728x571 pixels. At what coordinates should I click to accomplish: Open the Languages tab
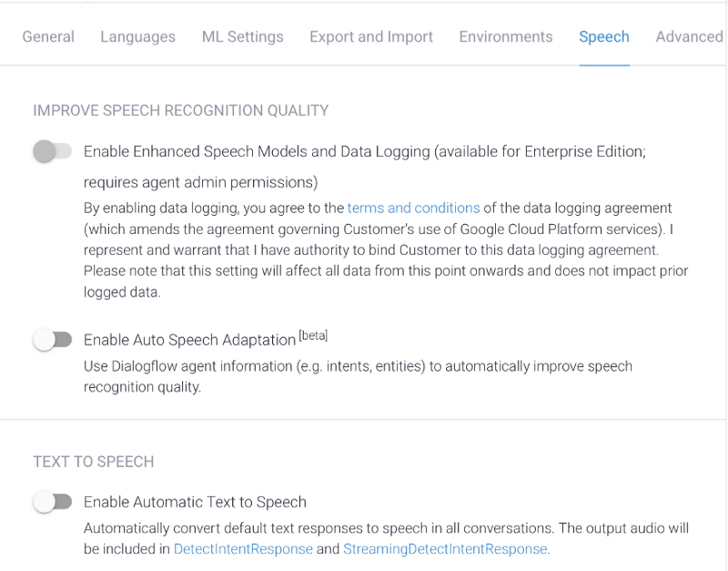[x=137, y=36]
